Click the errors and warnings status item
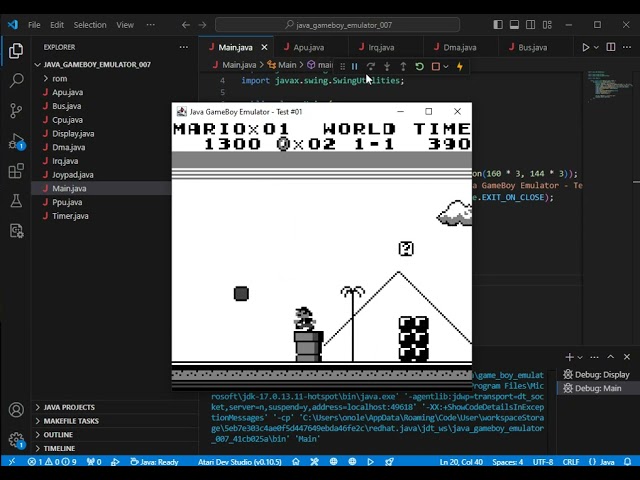640x480 pixels. (x=52, y=462)
